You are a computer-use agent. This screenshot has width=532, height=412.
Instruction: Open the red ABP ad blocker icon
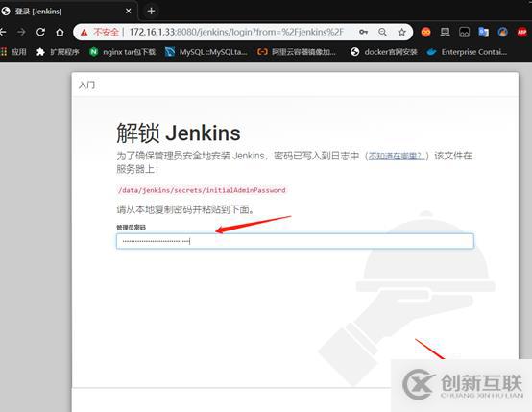[x=521, y=32]
